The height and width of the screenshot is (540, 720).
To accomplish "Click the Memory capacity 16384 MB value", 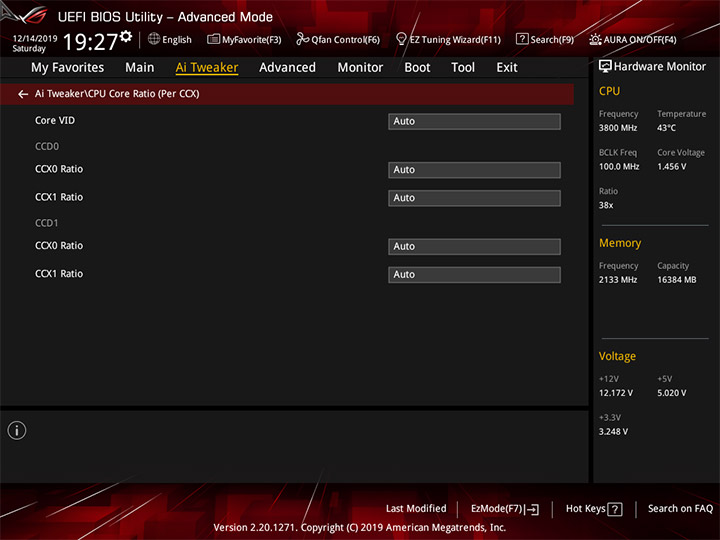I will 676,280.
